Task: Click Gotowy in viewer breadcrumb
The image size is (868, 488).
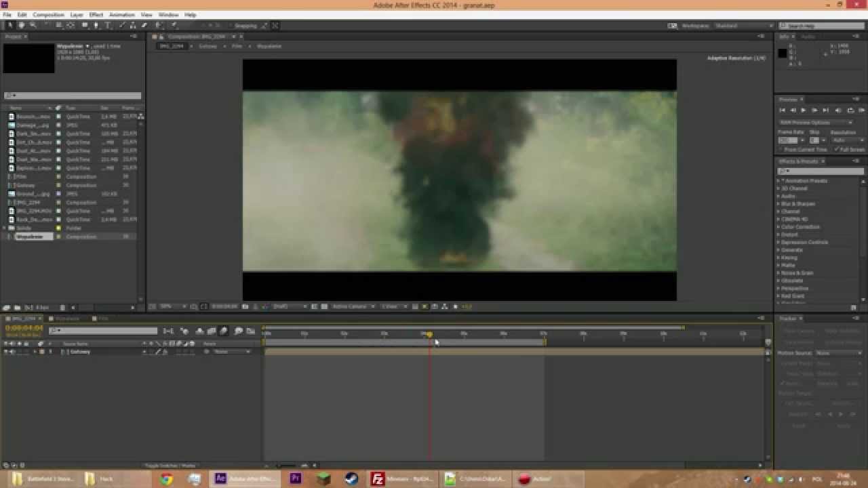Action: [x=208, y=46]
